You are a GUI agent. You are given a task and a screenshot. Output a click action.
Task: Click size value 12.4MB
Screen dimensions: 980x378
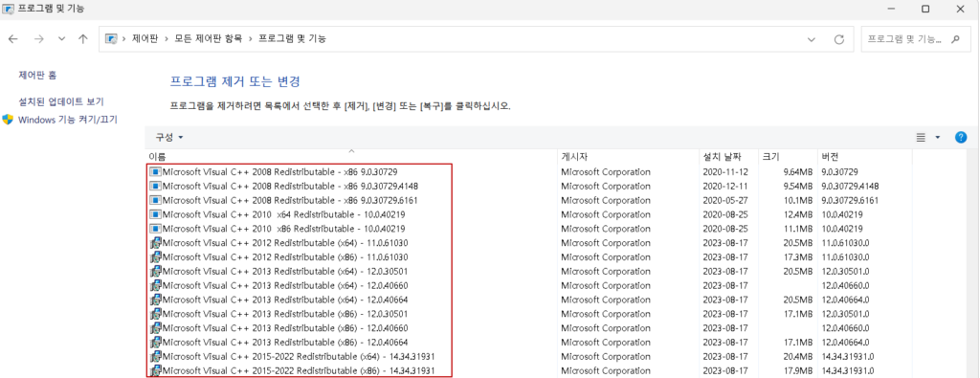pyautogui.click(x=797, y=214)
